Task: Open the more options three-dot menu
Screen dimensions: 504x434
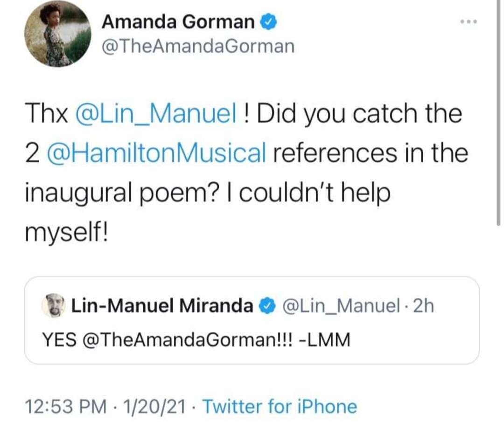Action: (x=469, y=22)
